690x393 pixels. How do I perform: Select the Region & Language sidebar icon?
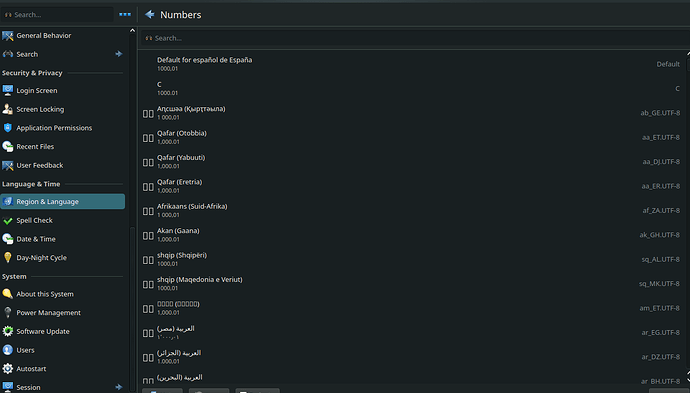pos(7,202)
